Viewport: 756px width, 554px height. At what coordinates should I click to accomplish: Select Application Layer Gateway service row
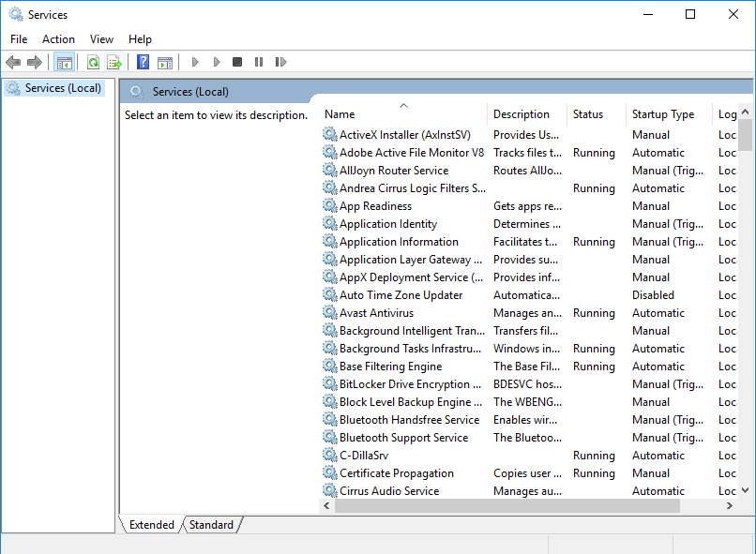pos(529,259)
